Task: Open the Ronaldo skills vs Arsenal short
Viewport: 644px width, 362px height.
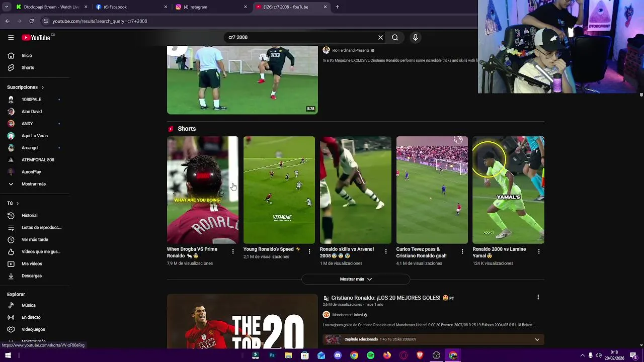Action: pyautogui.click(x=356, y=190)
